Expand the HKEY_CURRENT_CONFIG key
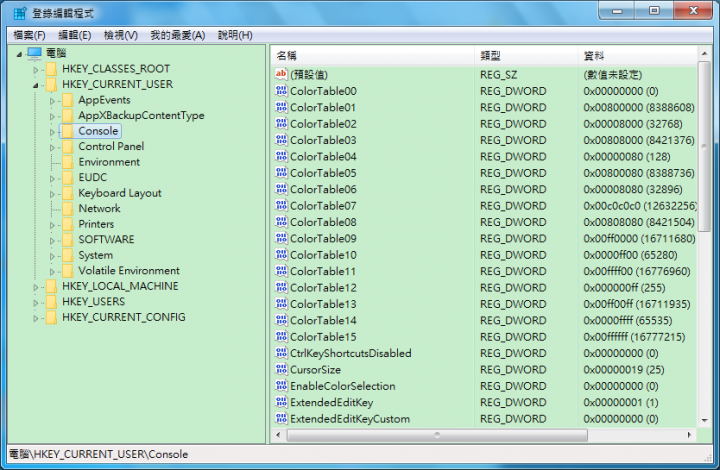 tap(35, 318)
